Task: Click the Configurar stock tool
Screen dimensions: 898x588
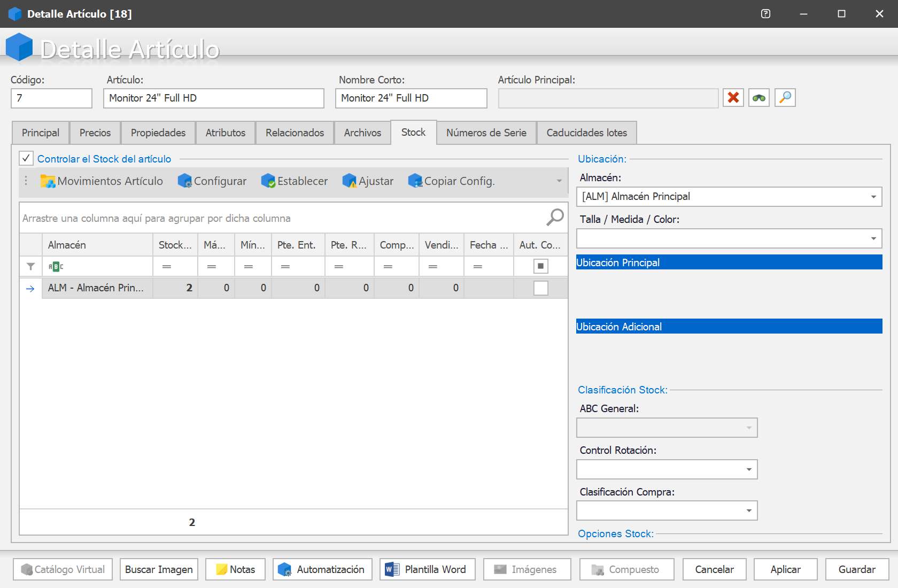Action: point(212,181)
